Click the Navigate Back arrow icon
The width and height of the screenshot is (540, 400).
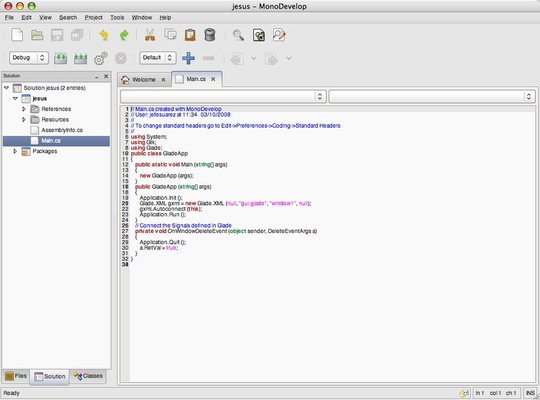tap(237, 59)
